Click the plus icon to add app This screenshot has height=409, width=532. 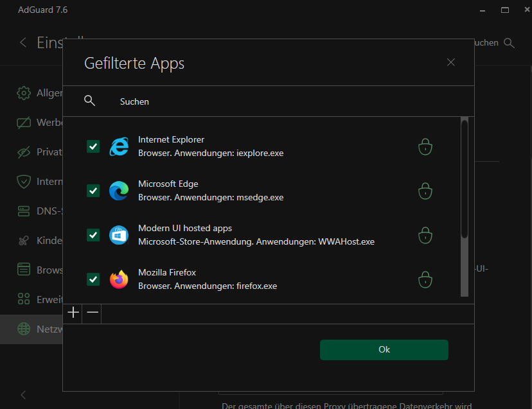point(73,313)
